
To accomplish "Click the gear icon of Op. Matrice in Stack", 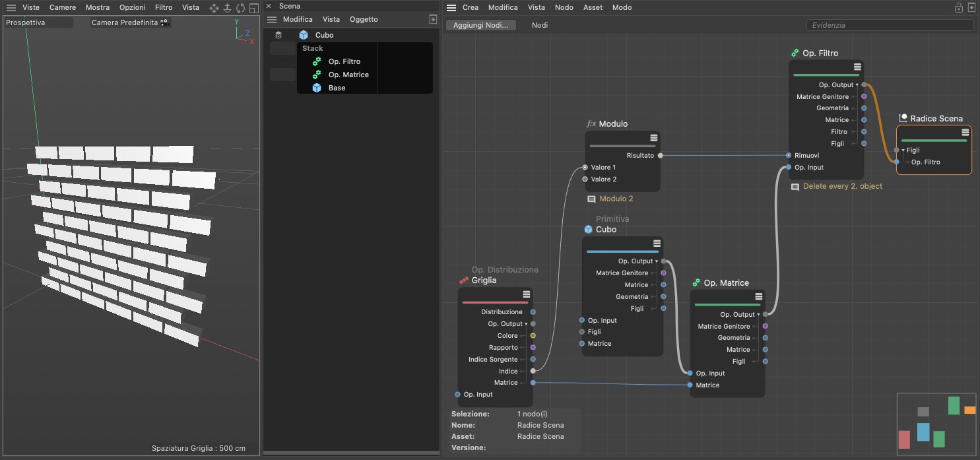I will pos(317,75).
